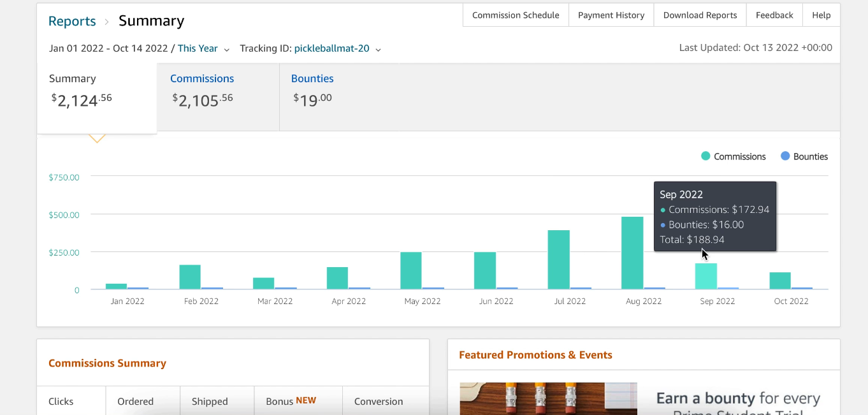Viewport: 868px width, 415px height.
Task: Switch to the Commissions $2,105.56 tab
Action: coord(218,97)
